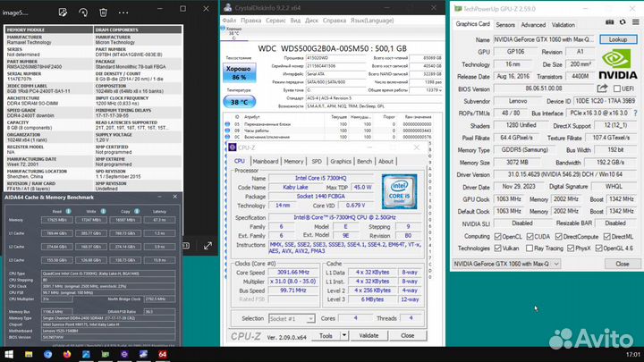
Task: Click the Validate button in CPU-Z
Action: pyautogui.click(x=369, y=335)
